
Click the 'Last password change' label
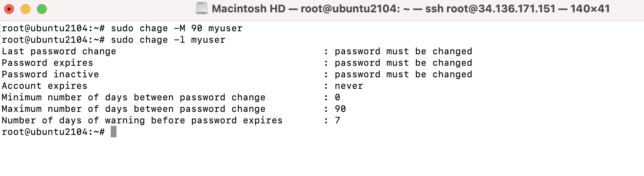pyautogui.click(x=59, y=51)
